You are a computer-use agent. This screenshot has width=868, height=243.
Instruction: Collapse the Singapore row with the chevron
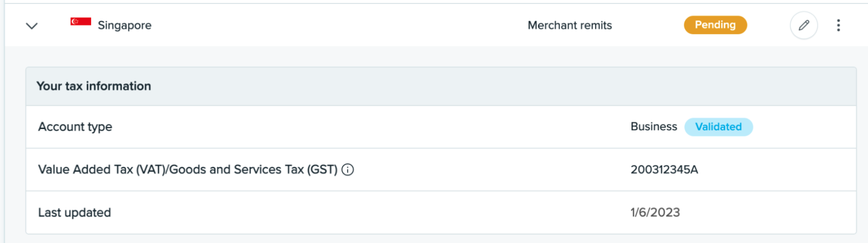tap(32, 26)
